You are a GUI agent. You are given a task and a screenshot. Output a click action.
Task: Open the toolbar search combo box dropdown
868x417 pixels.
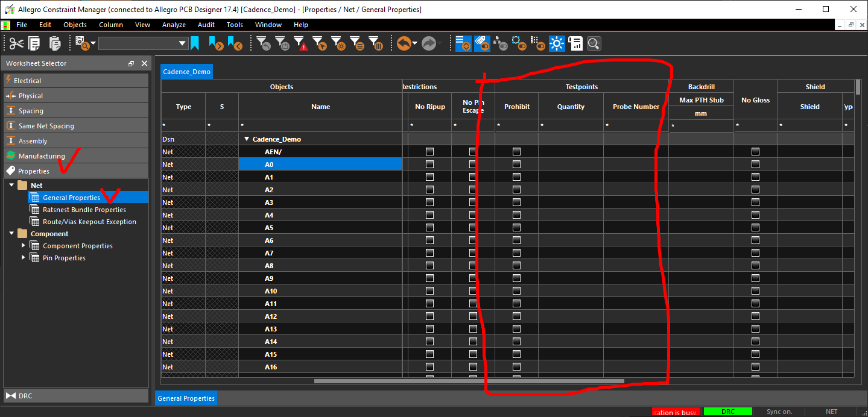coord(183,43)
